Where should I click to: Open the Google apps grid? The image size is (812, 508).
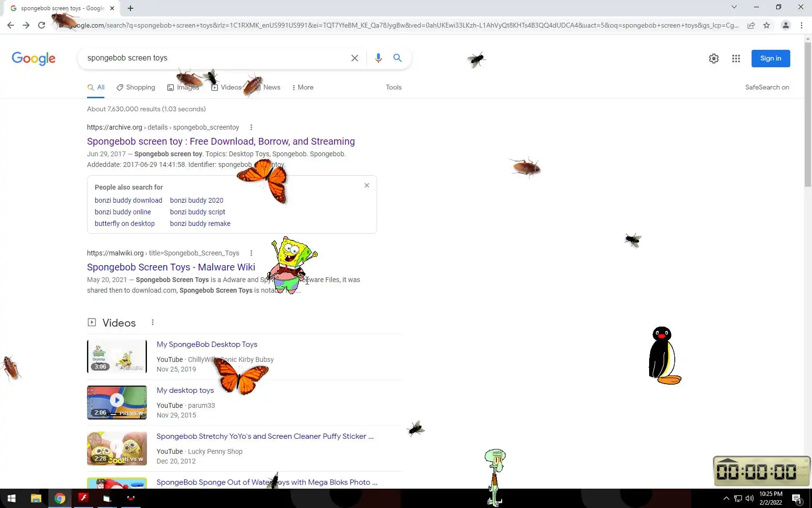pyautogui.click(x=736, y=59)
